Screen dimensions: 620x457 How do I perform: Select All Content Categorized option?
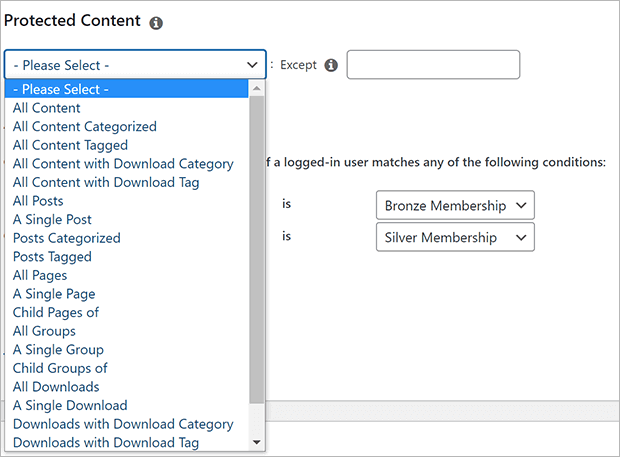(x=127, y=127)
